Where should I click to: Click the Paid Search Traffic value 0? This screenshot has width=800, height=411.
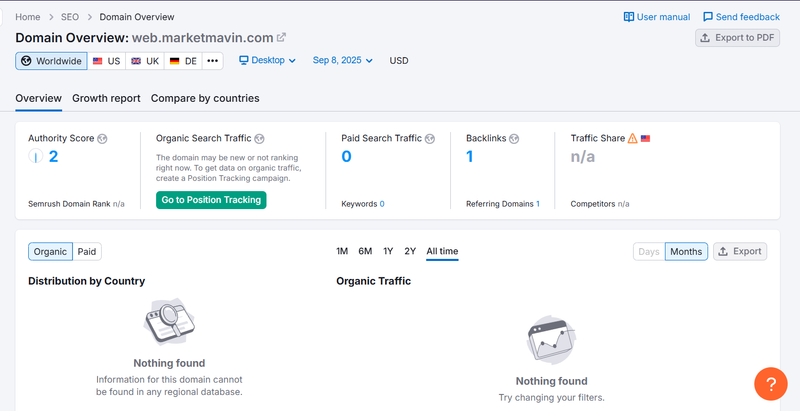(x=346, y=157)
